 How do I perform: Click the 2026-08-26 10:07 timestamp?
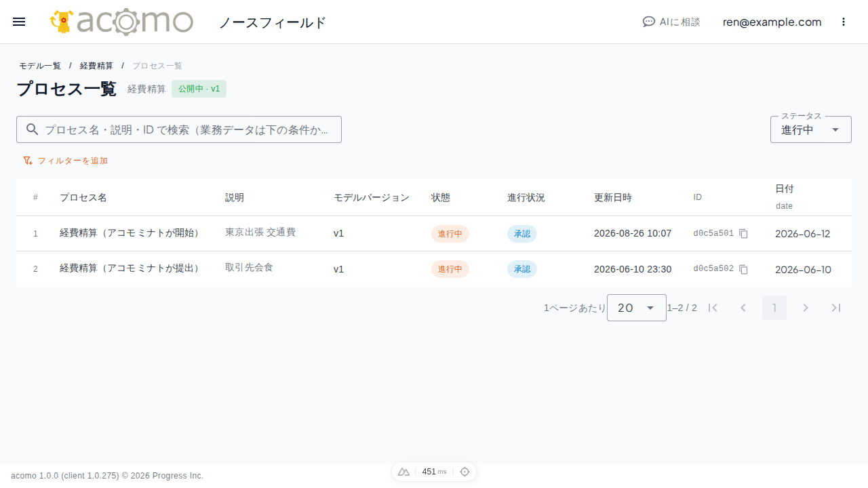[633, 233]
